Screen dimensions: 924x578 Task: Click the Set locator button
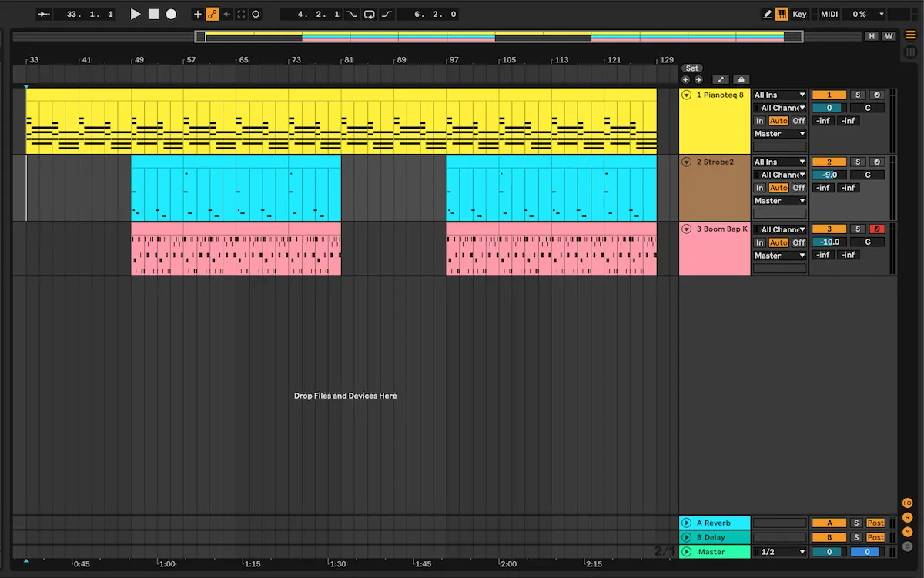tap(692, 68)
